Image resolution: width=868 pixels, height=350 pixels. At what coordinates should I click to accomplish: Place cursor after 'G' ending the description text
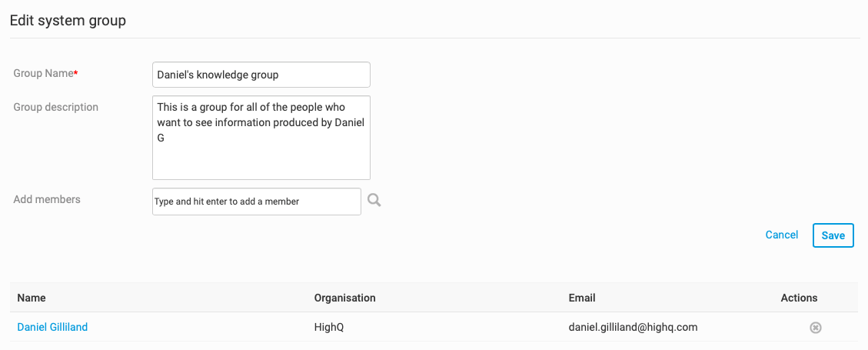165,138
